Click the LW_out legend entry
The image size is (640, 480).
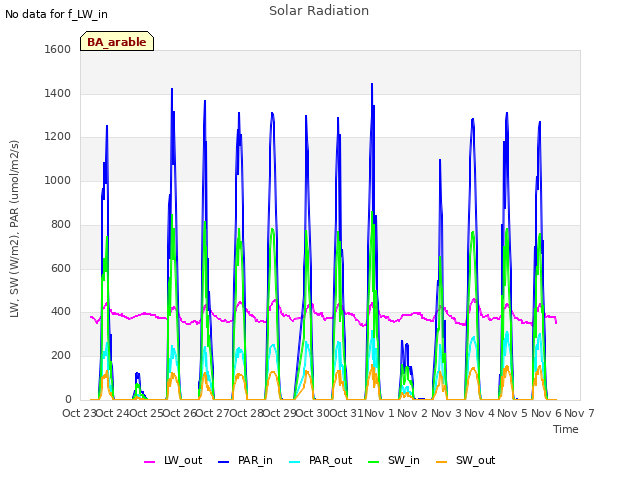[173, 460]
